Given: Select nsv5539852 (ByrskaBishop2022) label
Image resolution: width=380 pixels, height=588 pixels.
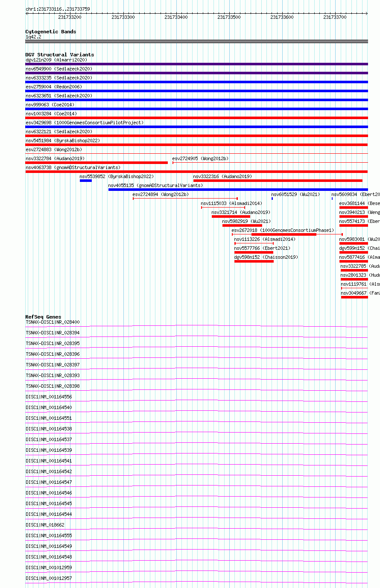Looking at the screenshot, I should (x=117, y=176).
